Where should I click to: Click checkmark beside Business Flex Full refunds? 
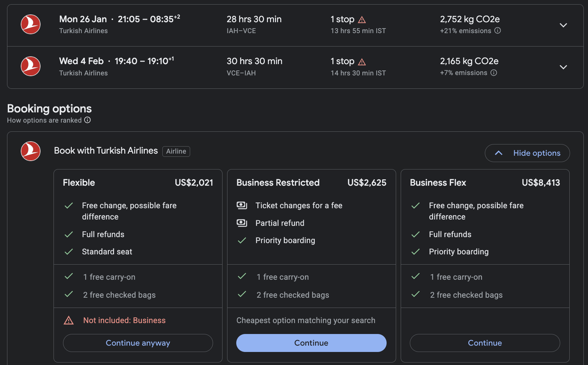point(415,234)
